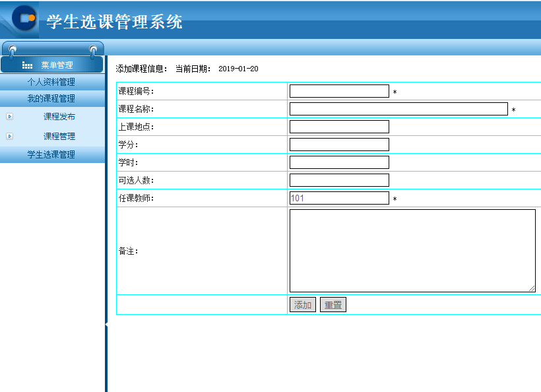
Task: Focus the 课程名称 input field
Action: coord(398,109)
